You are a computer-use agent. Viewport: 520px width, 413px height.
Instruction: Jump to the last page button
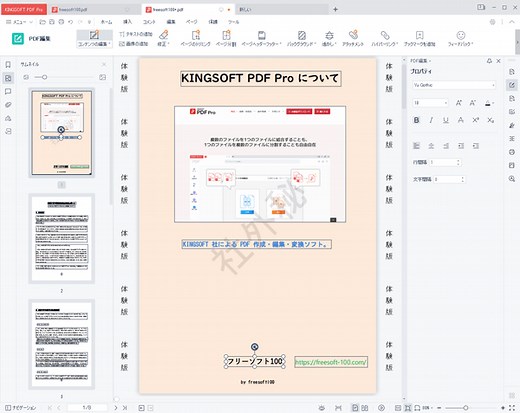(125, 408)
